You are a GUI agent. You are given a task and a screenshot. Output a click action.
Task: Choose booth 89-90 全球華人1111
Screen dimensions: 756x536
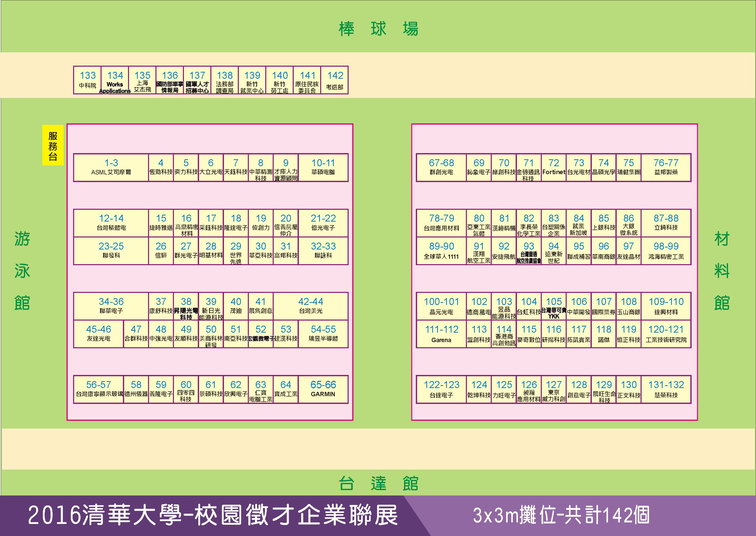pos(441,251)
